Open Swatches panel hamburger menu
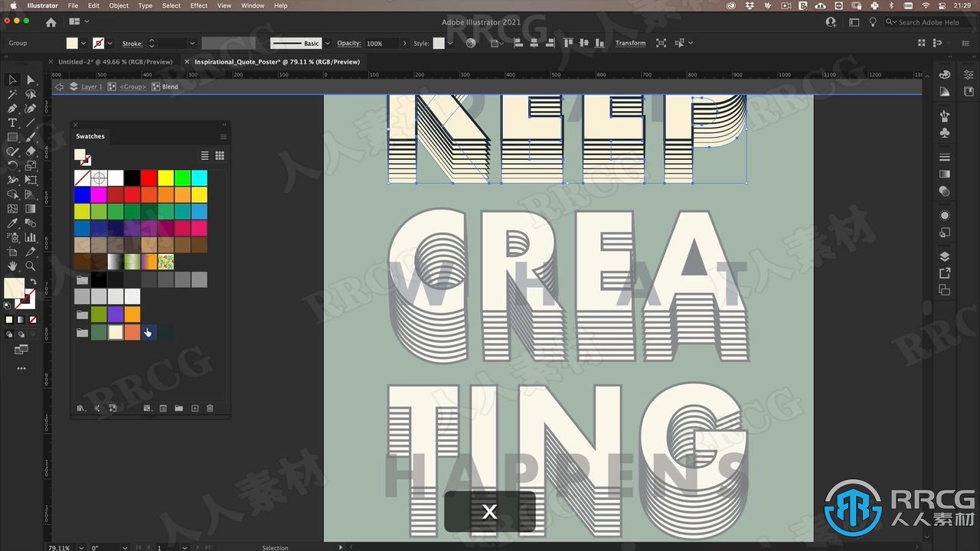 click(x=223, y=137)
